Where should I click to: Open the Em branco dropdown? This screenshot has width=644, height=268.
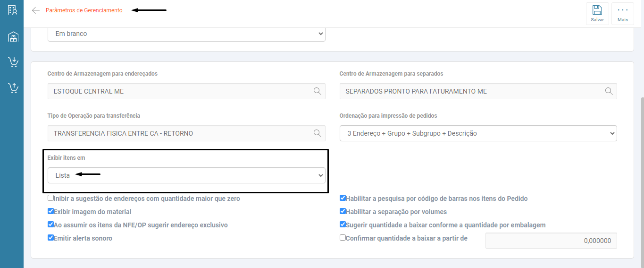point(186,34)
